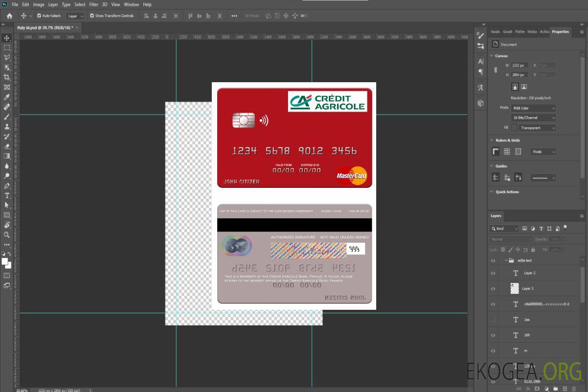Viewport: 588px width, 392px height.
Task: Open the Layers panel options menu
Action: coord(581,216)
